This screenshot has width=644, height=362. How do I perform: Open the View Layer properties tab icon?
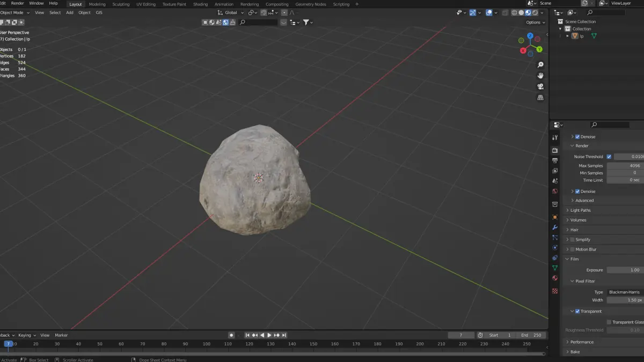click(555, 171)
